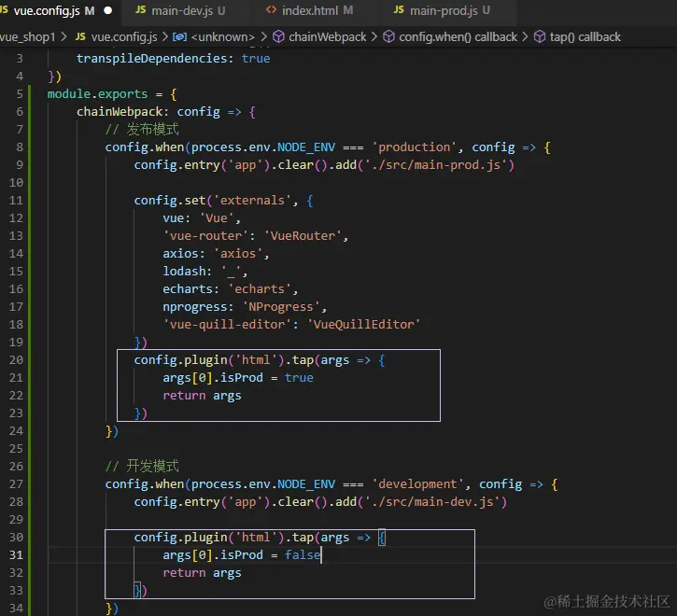This screenshot has width=677, height=616.
Task: Click 'module.exports' on line 5
Action: [x=97, y=94]
